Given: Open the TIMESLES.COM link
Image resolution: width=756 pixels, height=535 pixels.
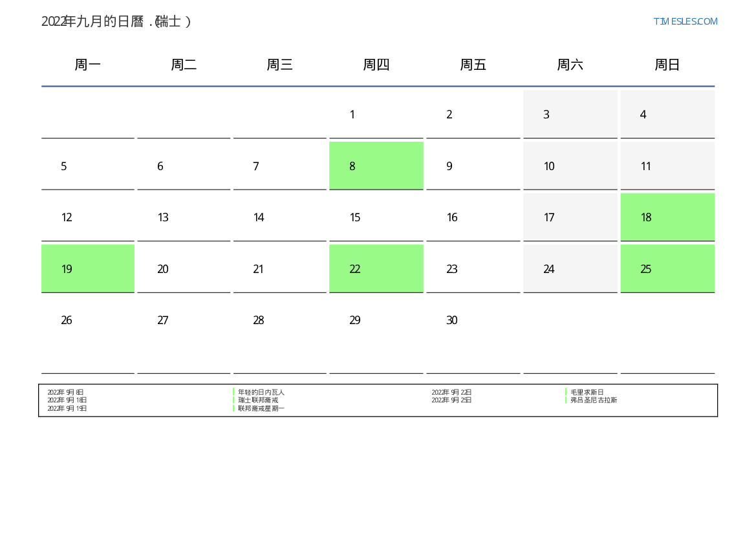Looking at the screenshot, I should click(685, 21).
